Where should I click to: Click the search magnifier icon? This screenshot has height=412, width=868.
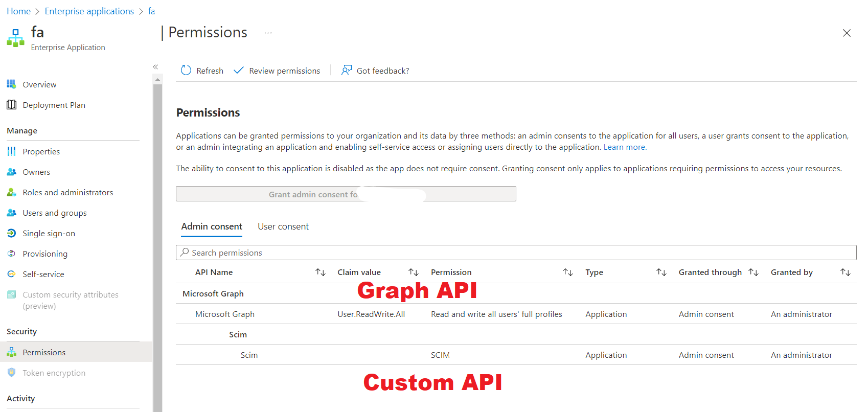[185, 252]
